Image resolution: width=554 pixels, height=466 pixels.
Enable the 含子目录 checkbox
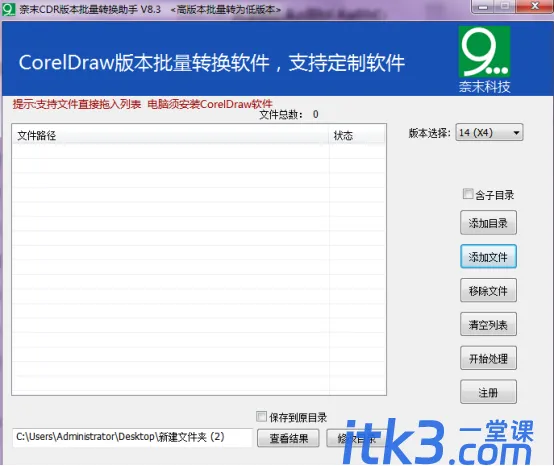tap(468, 194)
